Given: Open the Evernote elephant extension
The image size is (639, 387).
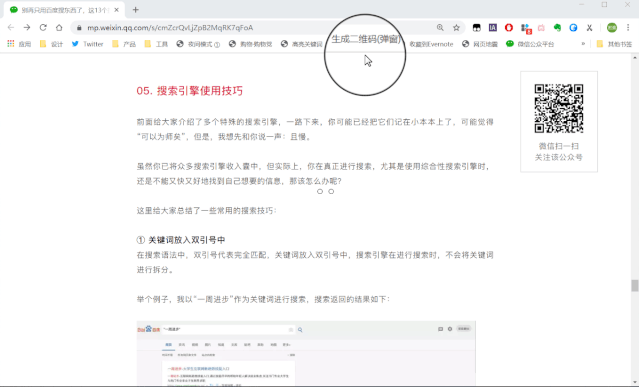Looking at the screenshot, I should click(x=557, y=28).
